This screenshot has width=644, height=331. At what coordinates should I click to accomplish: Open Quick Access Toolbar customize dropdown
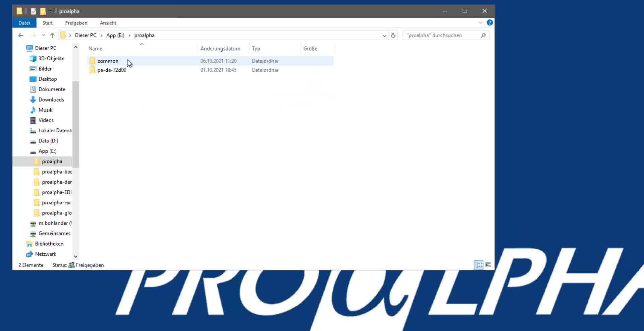51,11
